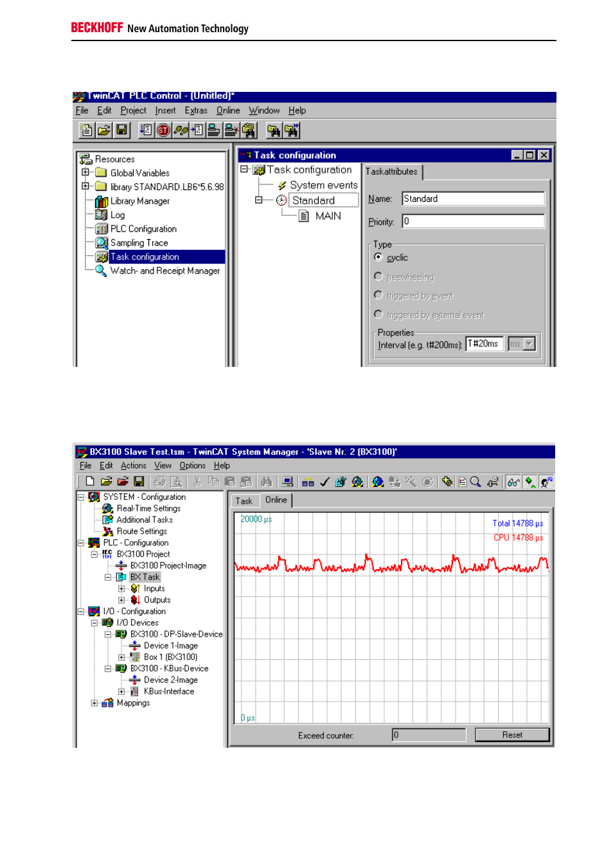613x868 pixels.
Task: Click the clock icon beside Standard task
Action: 281,200
